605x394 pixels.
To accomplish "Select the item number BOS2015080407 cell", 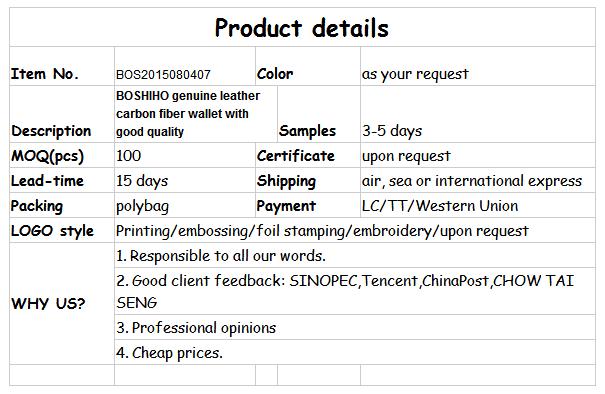I will [x=185, y=66].
